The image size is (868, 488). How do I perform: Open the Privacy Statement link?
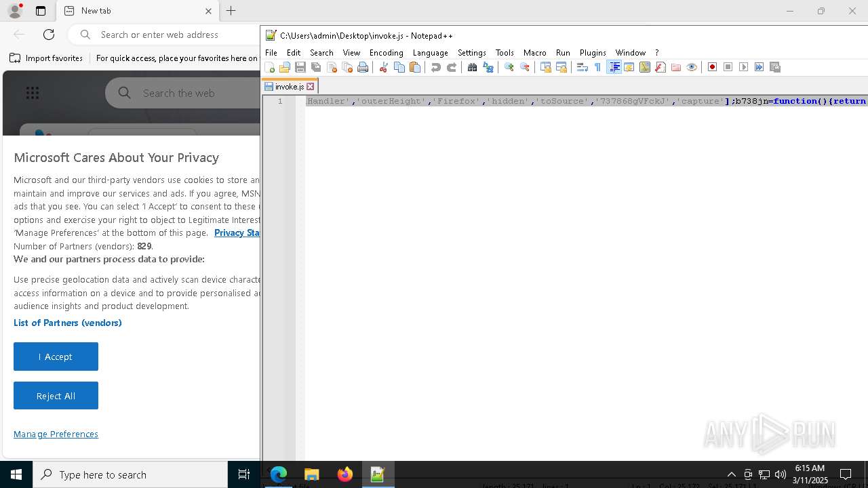tap(237, 232)
